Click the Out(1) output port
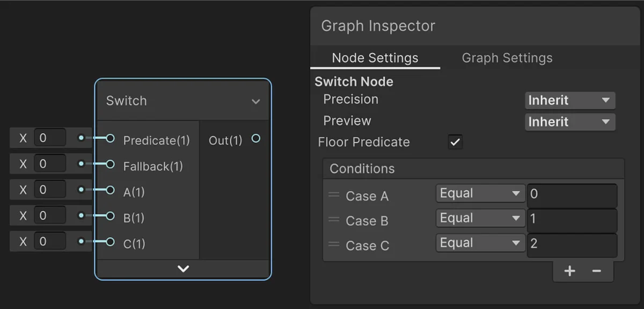644x309 pixels. pyautogui.click(x=256, y=139)
